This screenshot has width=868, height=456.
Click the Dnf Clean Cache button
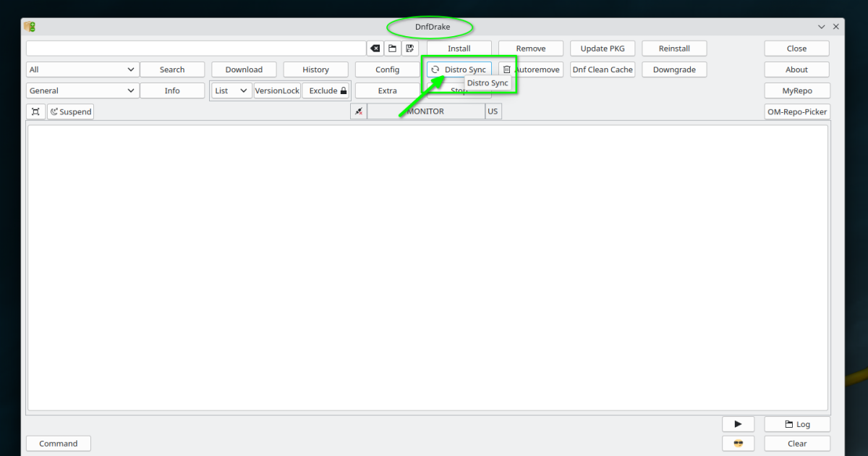[603, 69]
